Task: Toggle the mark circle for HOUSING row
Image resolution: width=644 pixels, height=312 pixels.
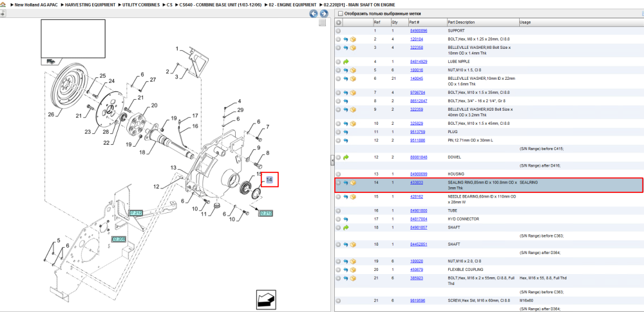Action: (x=339, y=174)
